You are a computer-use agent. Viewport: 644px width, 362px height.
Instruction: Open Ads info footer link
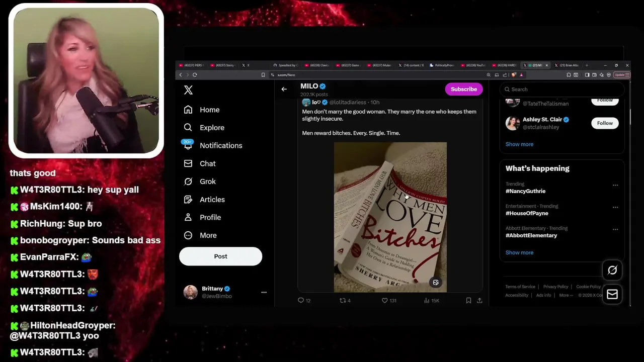tap(543, 295)
